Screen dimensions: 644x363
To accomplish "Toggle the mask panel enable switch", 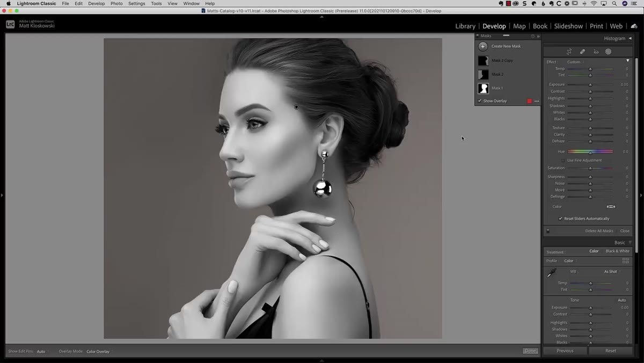I will pos(548,231).
